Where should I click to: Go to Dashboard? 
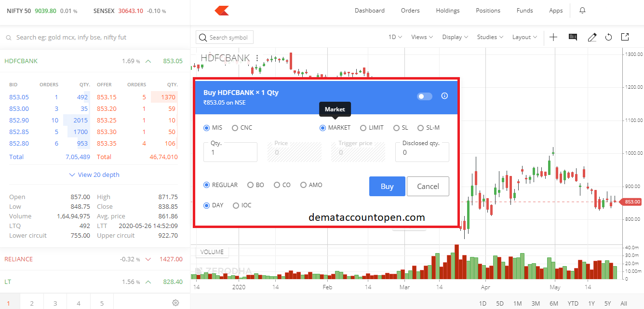(370, 11)
